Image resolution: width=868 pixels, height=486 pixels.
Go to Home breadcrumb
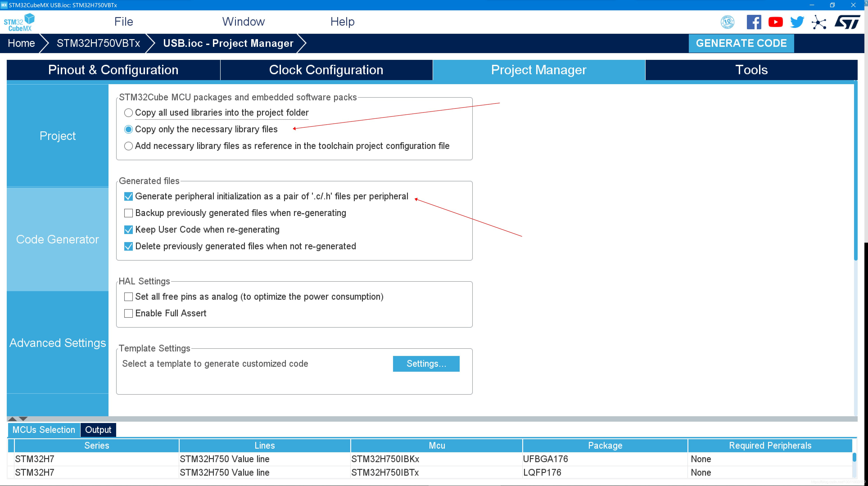(21, 43)
